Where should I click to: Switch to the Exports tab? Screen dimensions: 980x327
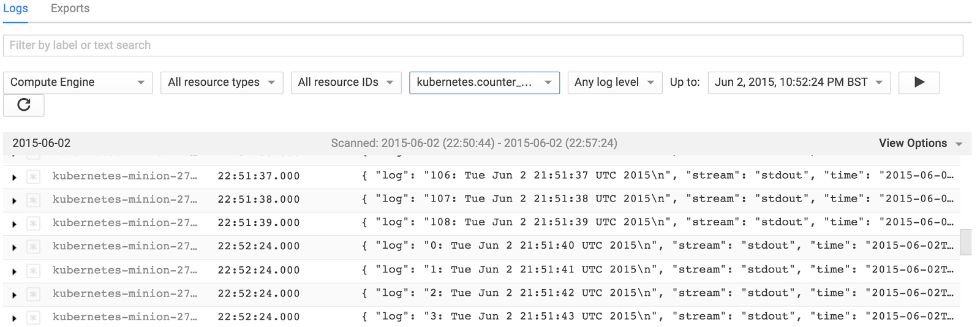pyautogui.click(x=70, y=9)
